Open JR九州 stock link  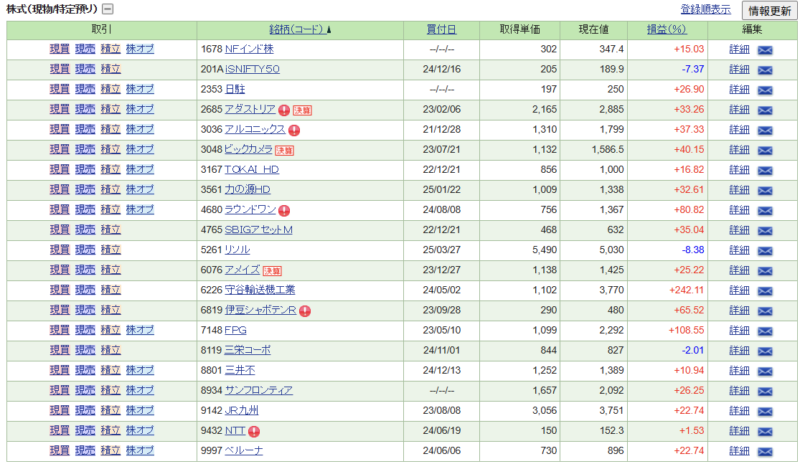(242, 410)
